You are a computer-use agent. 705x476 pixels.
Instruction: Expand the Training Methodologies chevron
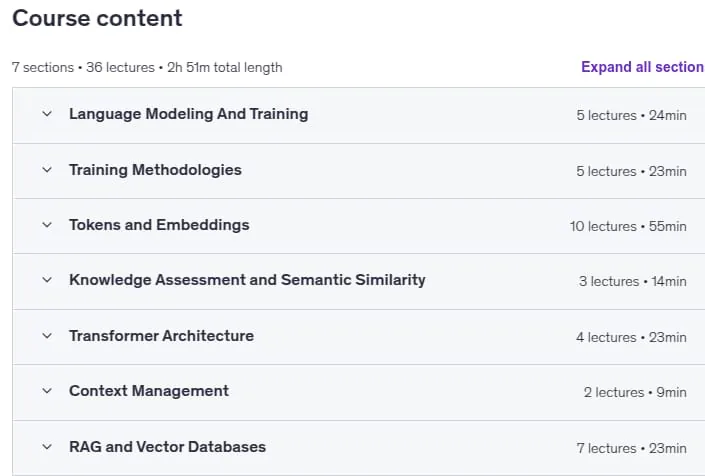[x=47, y=170]
